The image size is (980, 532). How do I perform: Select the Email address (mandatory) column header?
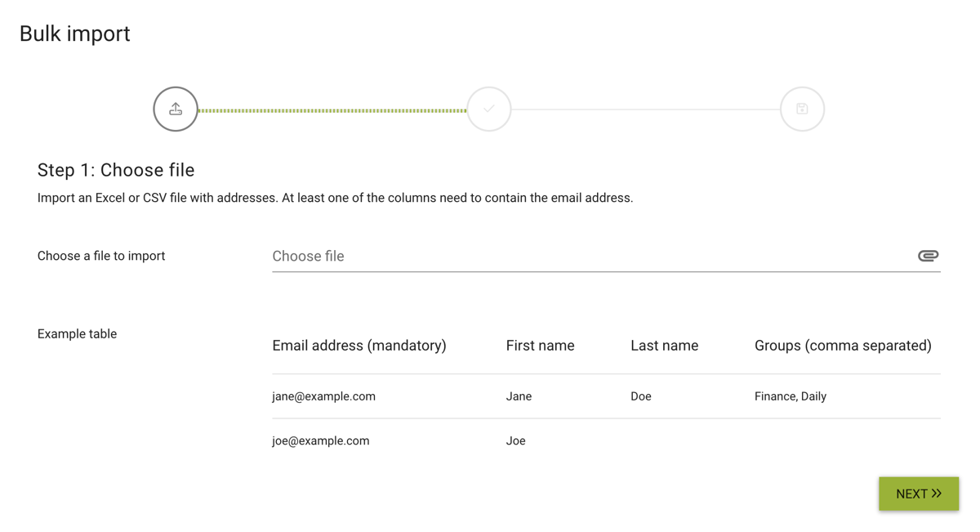359,346
